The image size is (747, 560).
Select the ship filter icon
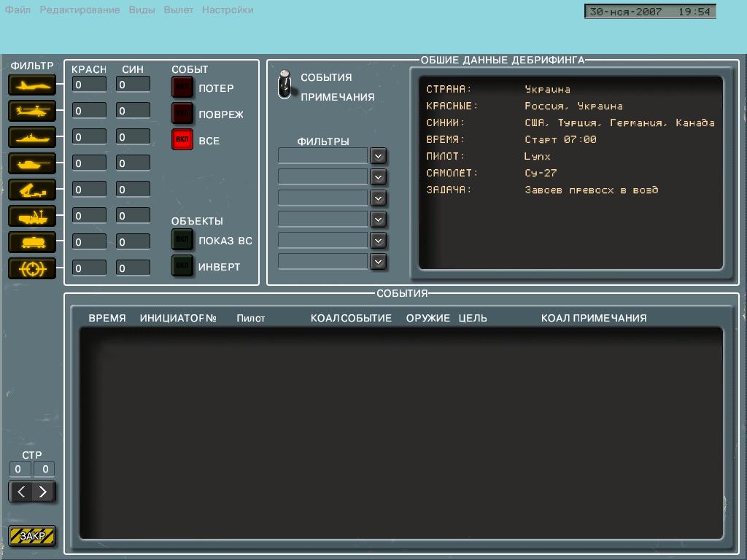click(x=32, y=138)
